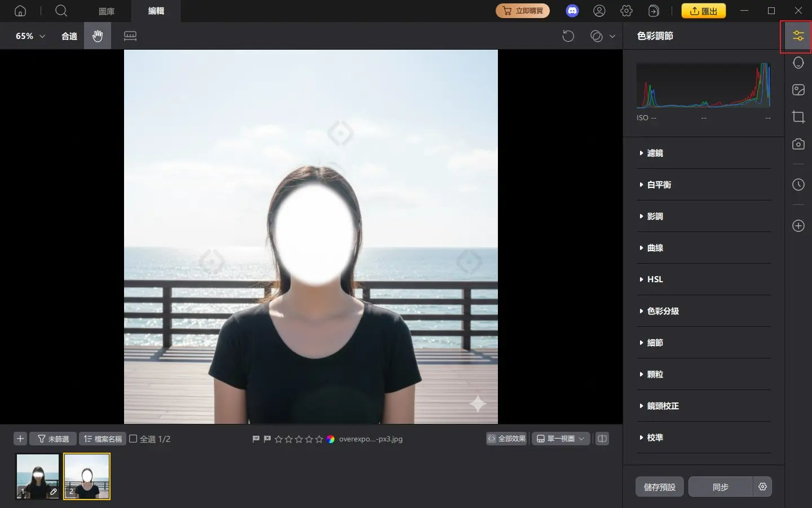Open the 65% zoom level dropdown
Screen dimensions: 812x508
tap(30, 36)
